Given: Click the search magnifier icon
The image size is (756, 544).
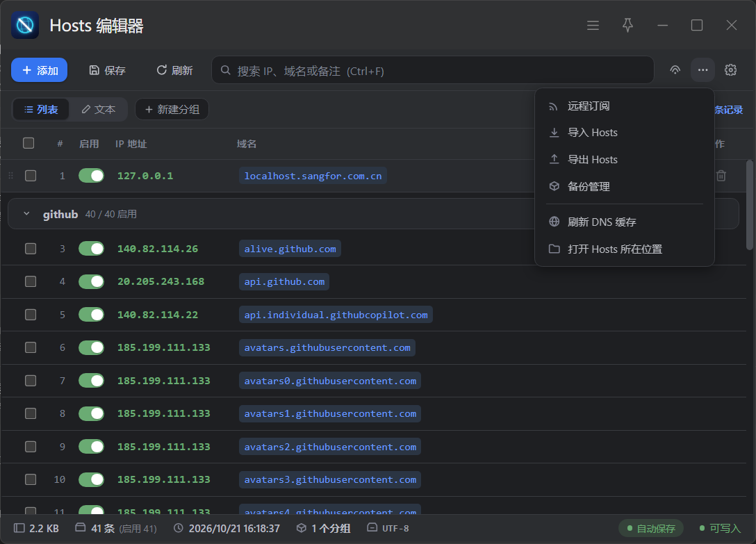Looking at the screenshot, I should pos(225,70).
